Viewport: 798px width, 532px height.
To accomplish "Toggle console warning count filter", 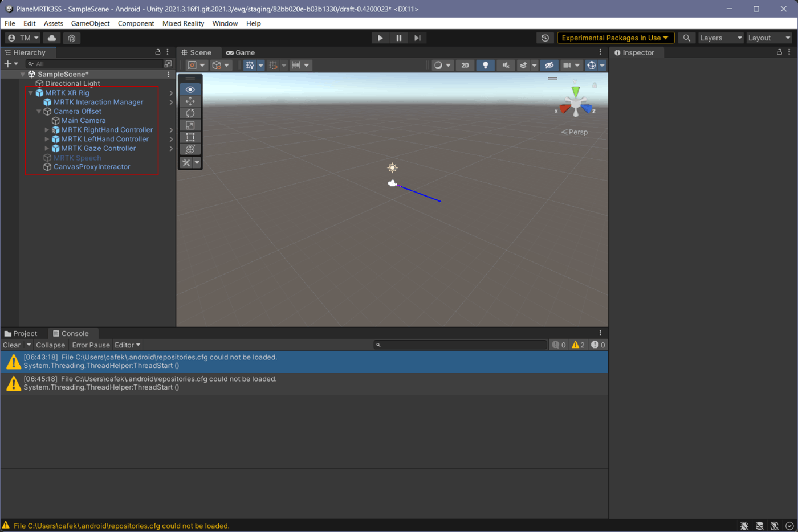I will click(x=578, y=345).
